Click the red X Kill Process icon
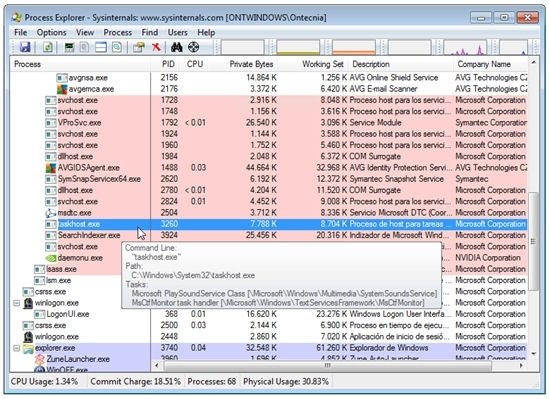 [156, 47]
